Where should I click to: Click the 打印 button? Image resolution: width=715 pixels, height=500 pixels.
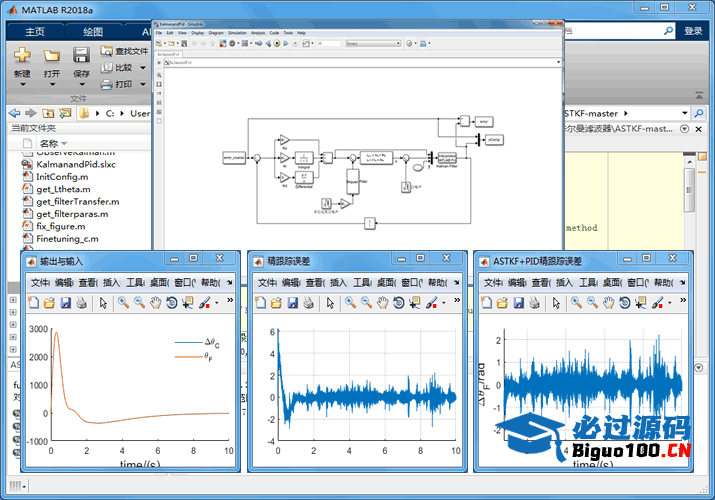117,84
